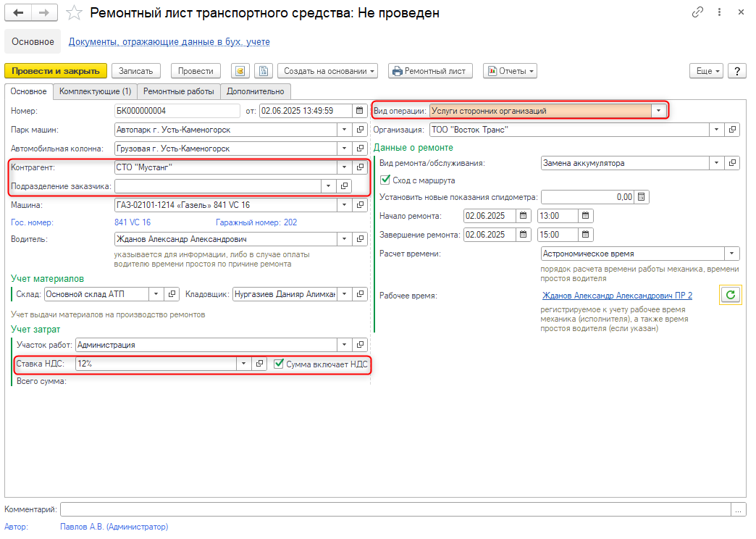Open calculator for speedometer readings field

[x=642, y=197]
